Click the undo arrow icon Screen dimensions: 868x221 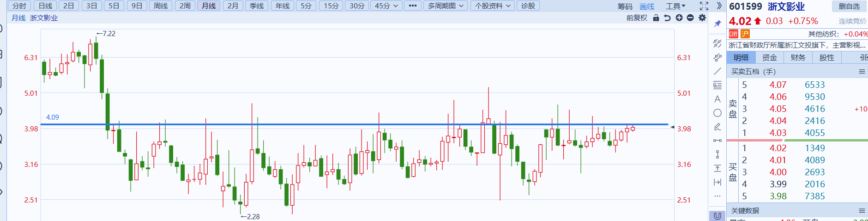coord(667,18)
